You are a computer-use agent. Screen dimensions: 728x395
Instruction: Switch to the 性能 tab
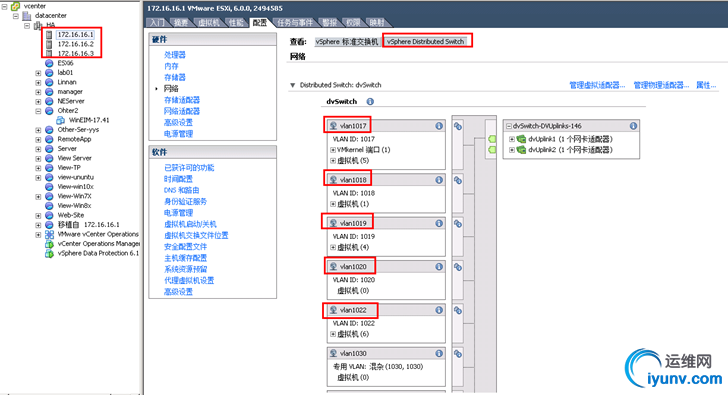coord(236,22)
